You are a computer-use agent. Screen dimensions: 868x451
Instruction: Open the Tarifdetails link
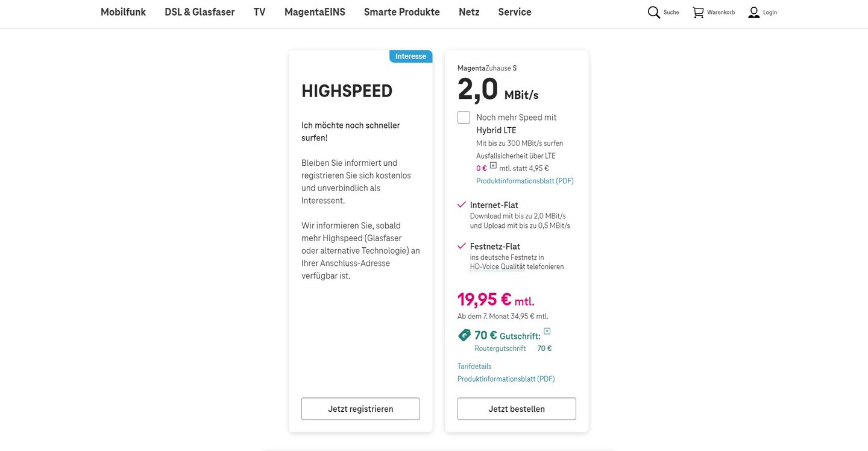point(474,366)
